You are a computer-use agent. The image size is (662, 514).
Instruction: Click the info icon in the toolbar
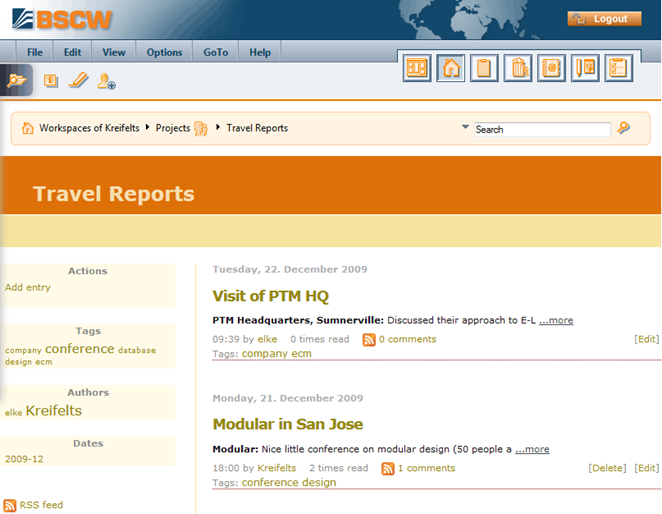[x=51, y=80]
